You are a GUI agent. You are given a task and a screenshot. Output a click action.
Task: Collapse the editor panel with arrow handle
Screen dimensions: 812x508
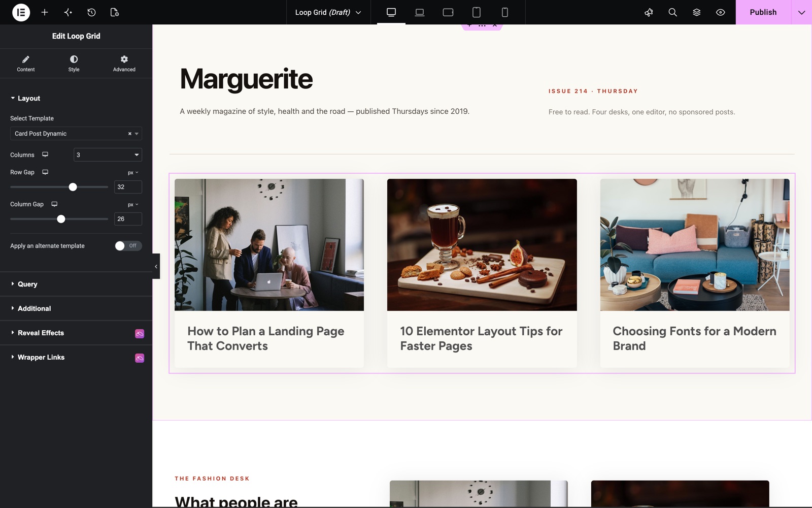[156, 266]
